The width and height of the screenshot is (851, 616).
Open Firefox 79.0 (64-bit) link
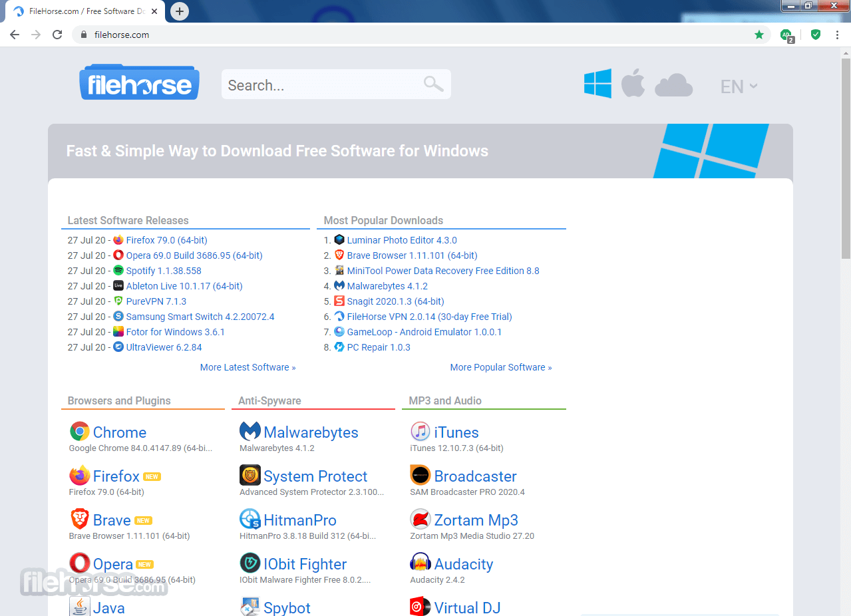click(166, 240)
